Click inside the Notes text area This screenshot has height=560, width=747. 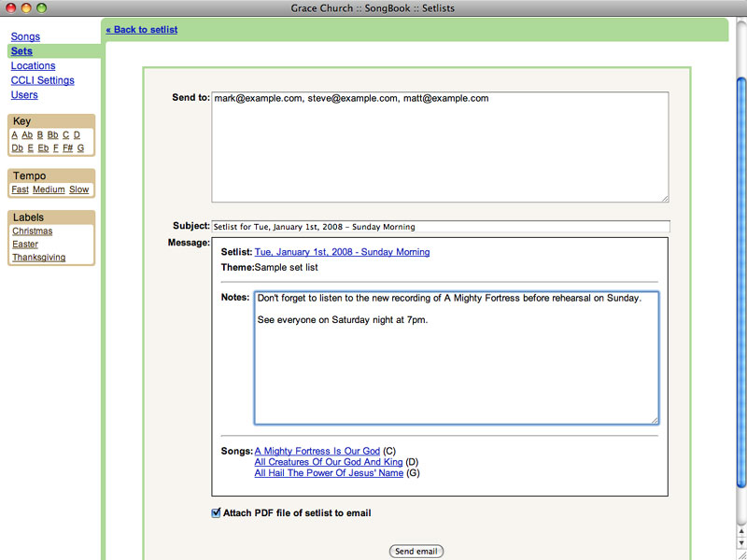coord(457,357)
